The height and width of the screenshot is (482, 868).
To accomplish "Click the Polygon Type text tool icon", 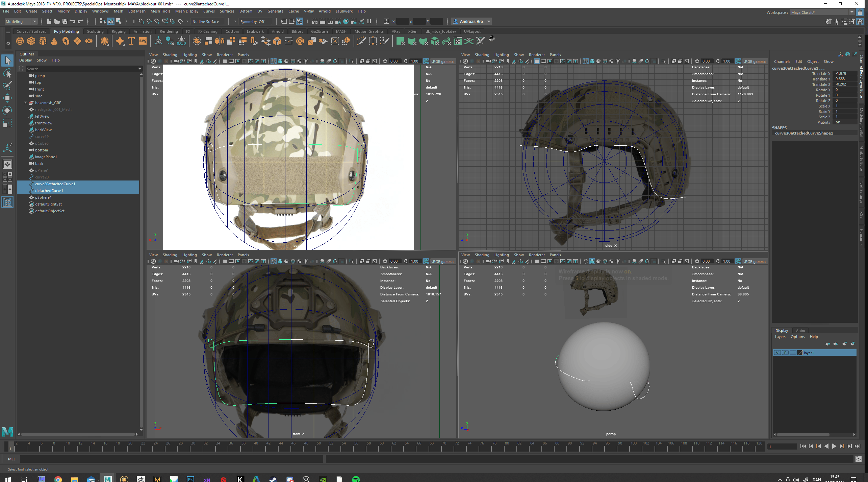I will (x=131, y=41).
